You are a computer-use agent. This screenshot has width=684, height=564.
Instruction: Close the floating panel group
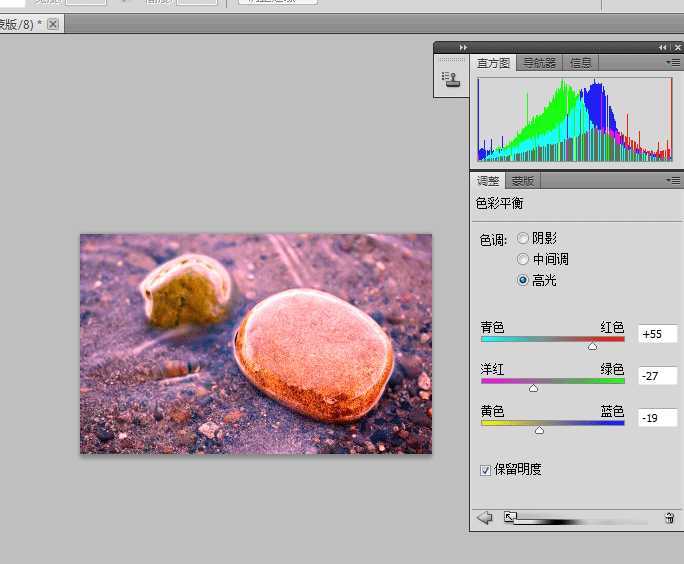coord(676,47)
